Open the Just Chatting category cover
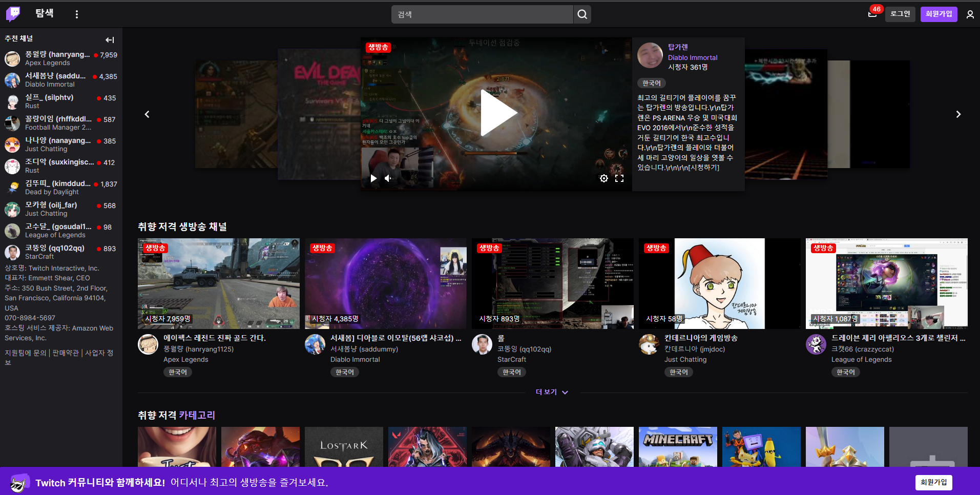Image resolution: width=980 pixels, height=495 pixels. click(x=177, y=447)
